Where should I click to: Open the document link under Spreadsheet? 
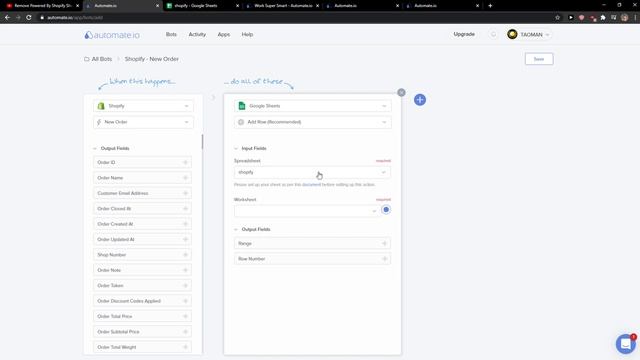pyautogui.click(x=311, y=185)
